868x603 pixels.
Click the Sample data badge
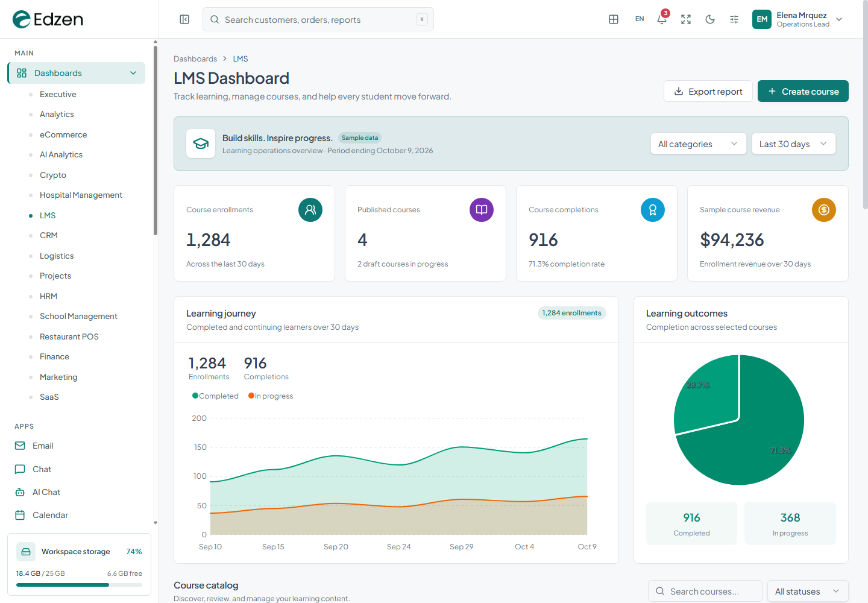[360, 137]
